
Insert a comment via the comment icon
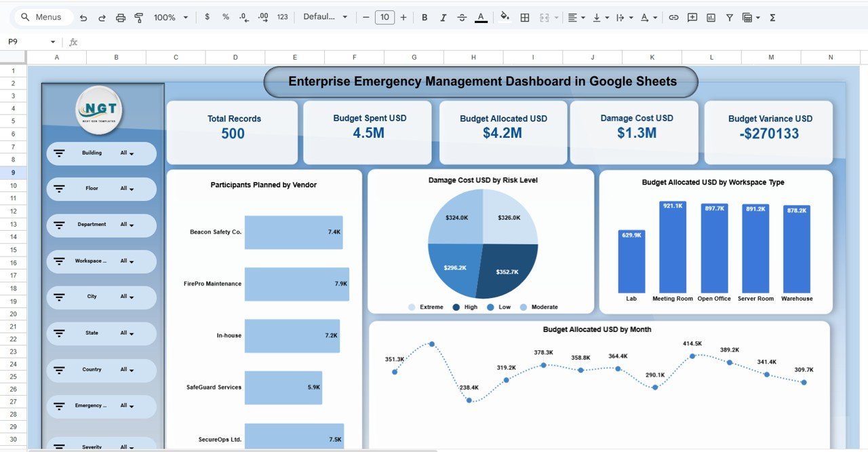point(692,17)
